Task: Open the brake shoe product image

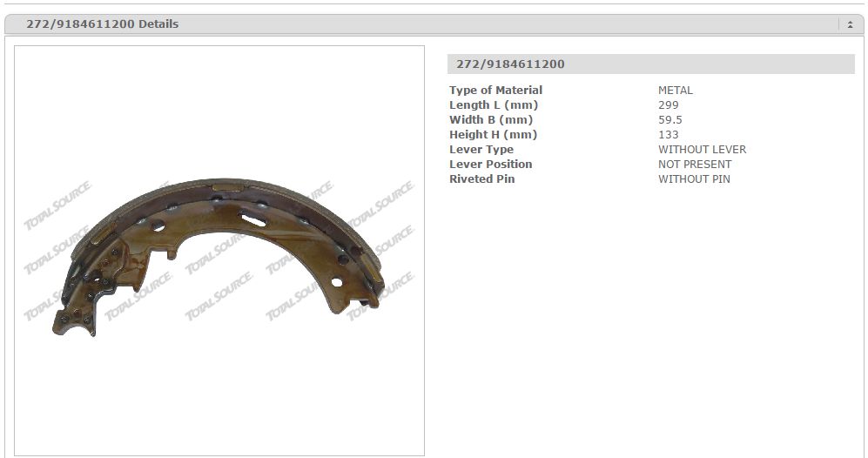Action: tap(219, 253)
